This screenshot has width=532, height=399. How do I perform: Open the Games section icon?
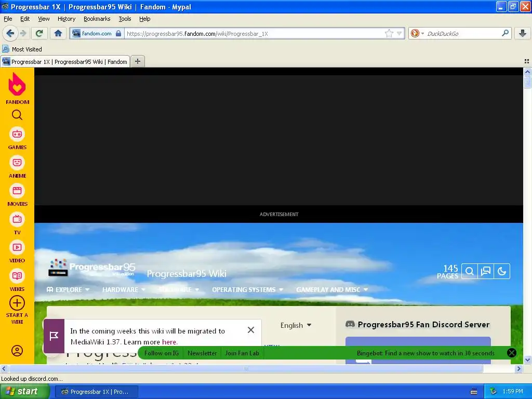pos(17,135)
